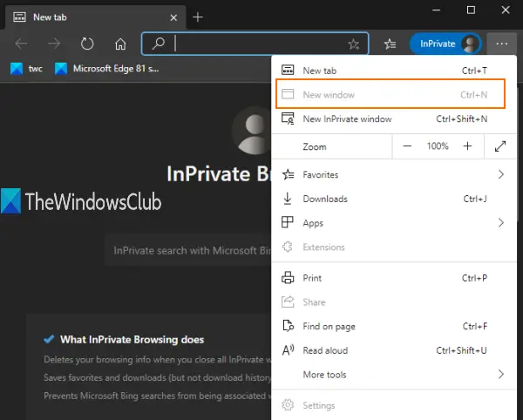
Task: Click the Share icon in menu
Action: point(288,301)
